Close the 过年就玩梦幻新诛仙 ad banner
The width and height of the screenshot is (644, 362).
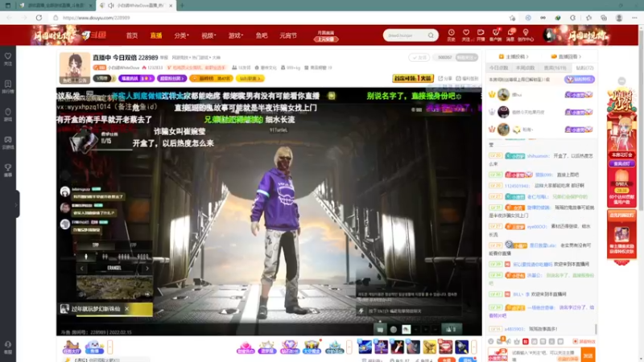click(126, 309)
